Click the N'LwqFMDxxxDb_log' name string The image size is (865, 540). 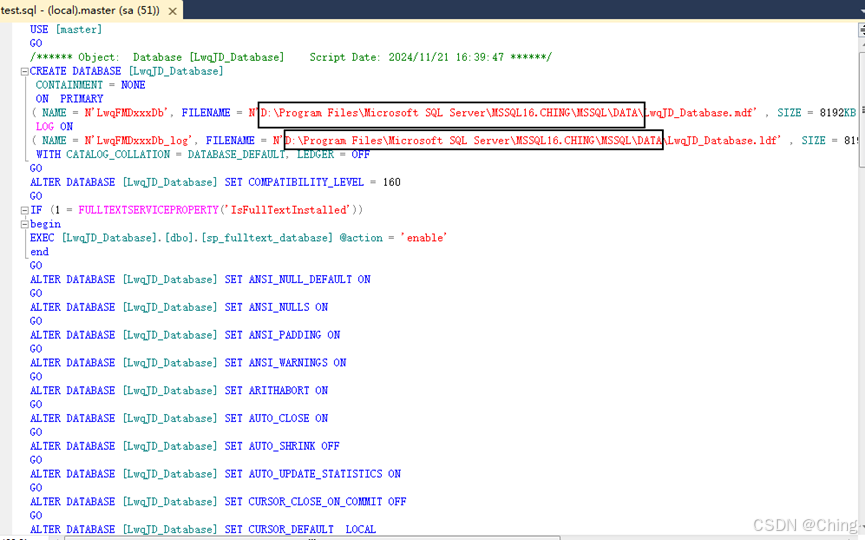(138, 141)
